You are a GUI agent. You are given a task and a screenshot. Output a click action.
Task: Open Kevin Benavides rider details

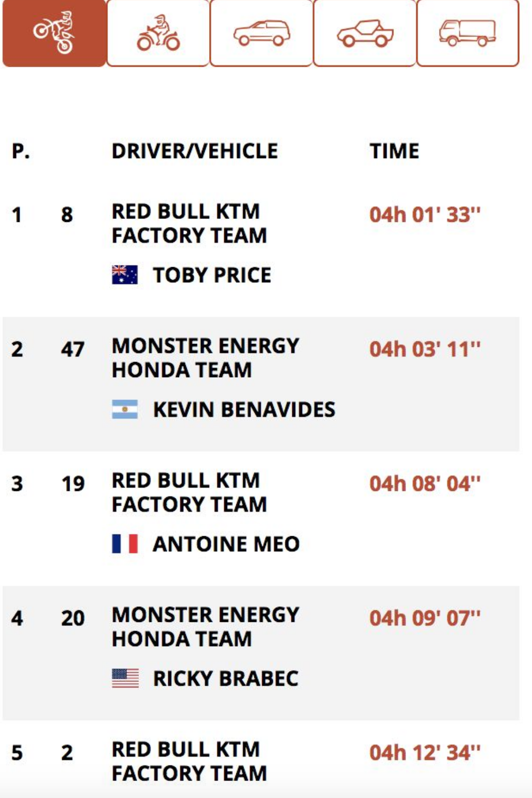tap(244, 409)
